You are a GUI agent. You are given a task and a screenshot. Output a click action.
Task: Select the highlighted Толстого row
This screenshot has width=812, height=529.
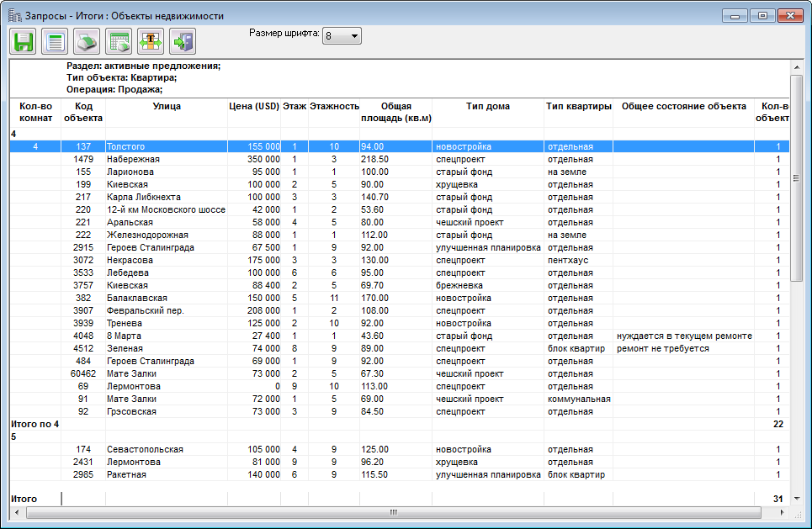[x=125, y=146]
